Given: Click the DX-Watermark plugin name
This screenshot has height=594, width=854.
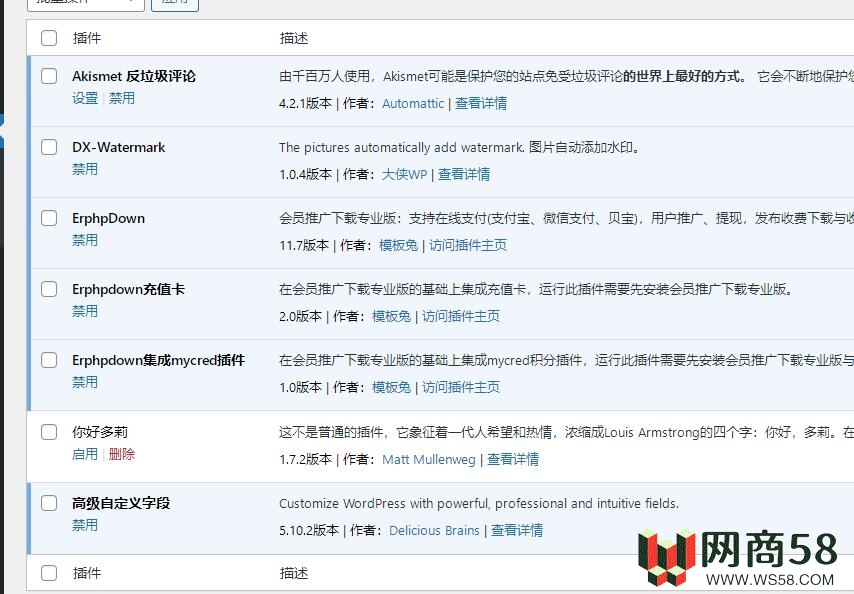Looking at the screenshot, I should coord(119,147).
